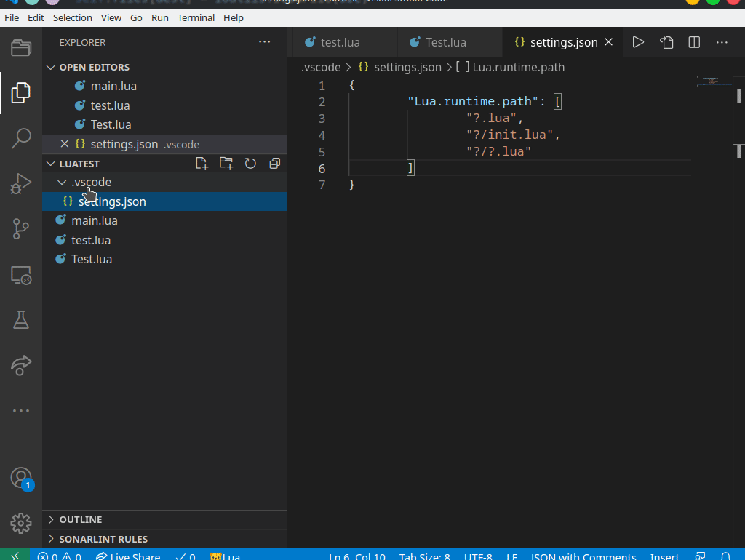745x560 pixels.
Task: Expand the Outline section
Action: [164, 519]
